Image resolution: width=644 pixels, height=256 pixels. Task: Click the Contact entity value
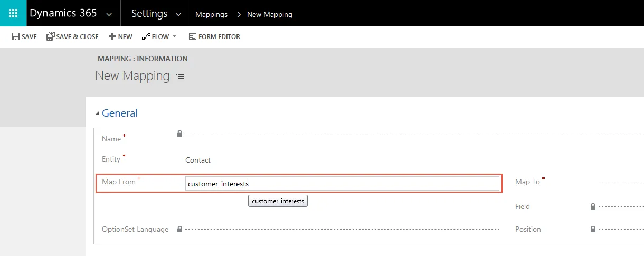(198, 160)
